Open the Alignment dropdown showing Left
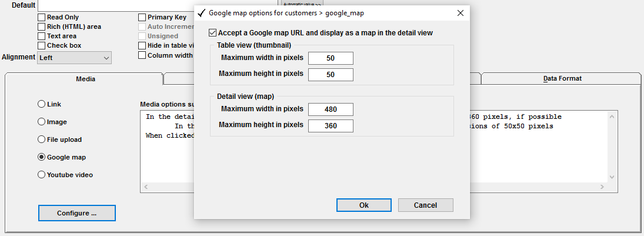644x236 pixels. [74, 58]
